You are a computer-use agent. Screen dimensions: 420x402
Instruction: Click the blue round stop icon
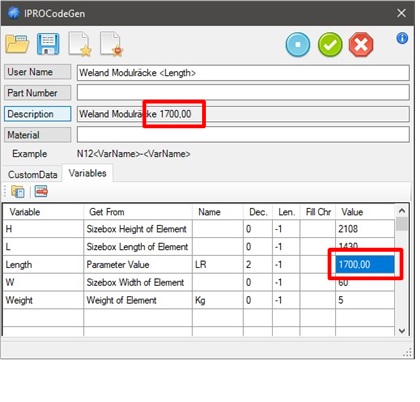click(x=298, y=44)
